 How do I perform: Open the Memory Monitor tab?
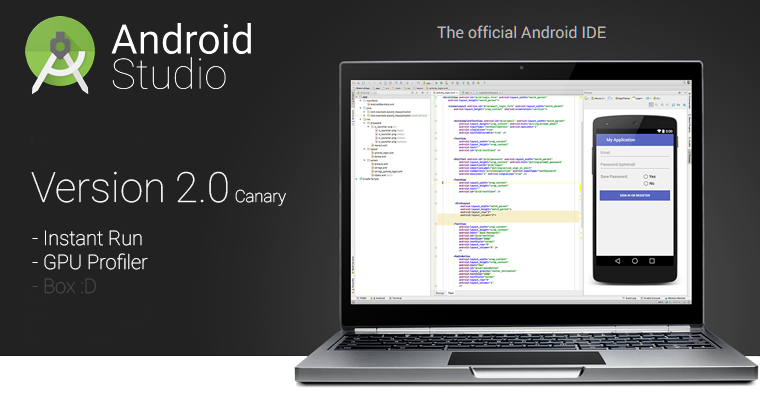tap(675, 298)
